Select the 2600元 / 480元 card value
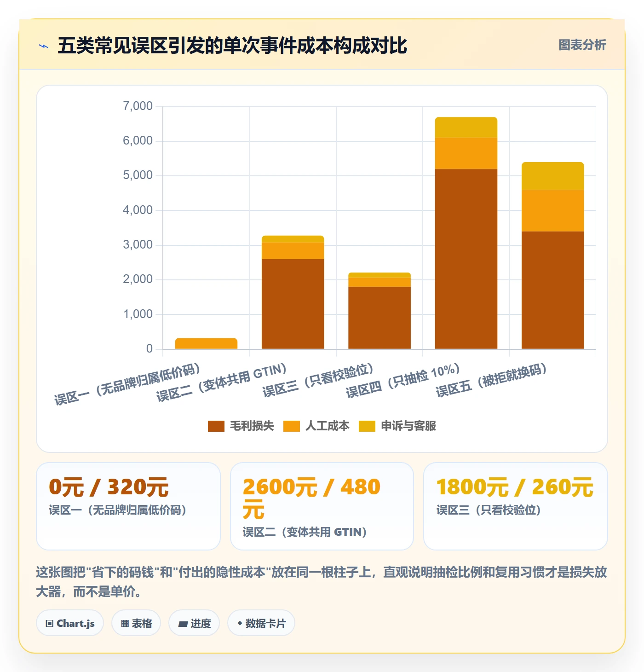 coord(312,498)
